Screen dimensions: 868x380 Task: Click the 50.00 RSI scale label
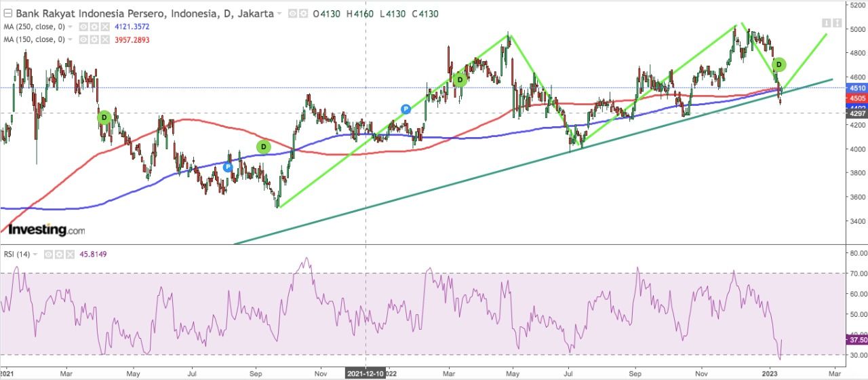[x=858, y=314]
